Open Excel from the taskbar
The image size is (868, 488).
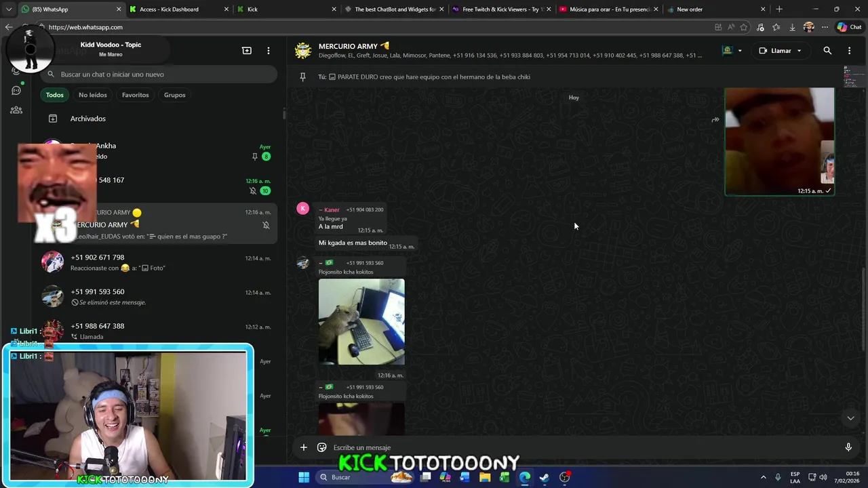(x=505, y=477)
